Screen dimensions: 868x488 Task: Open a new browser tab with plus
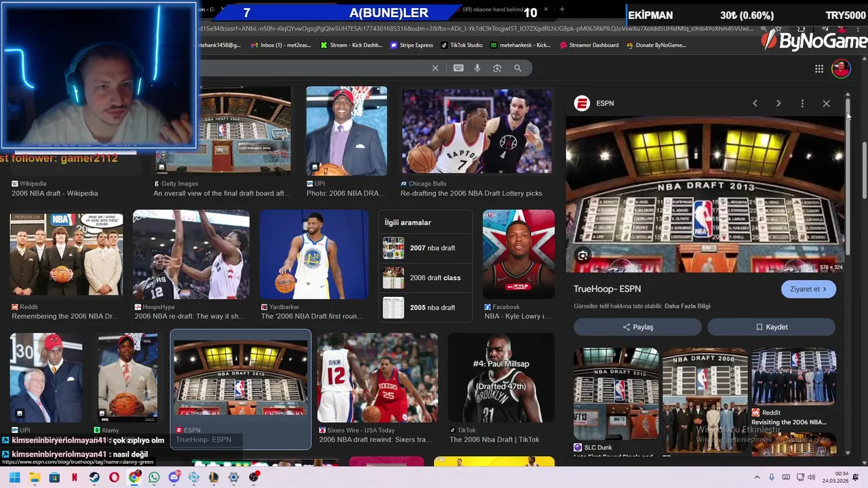point(562,9)
